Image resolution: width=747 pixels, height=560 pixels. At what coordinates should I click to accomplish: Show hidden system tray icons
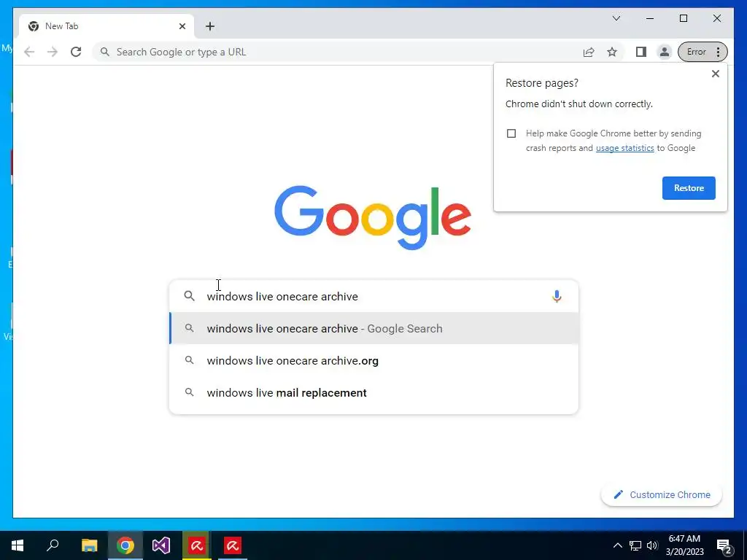coord(617,545)
